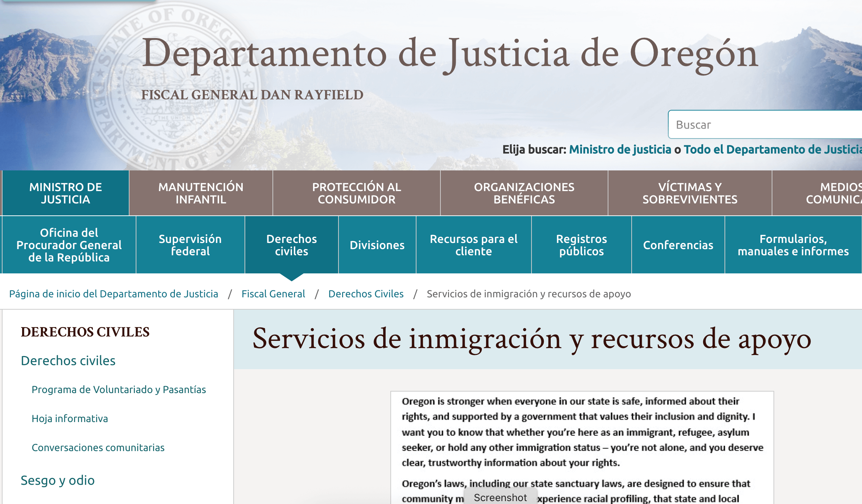The width and height of the screenshot is (862, 504).
Task: Open Organizaciones Benéficas menu
Action: [x=524, y=193]
